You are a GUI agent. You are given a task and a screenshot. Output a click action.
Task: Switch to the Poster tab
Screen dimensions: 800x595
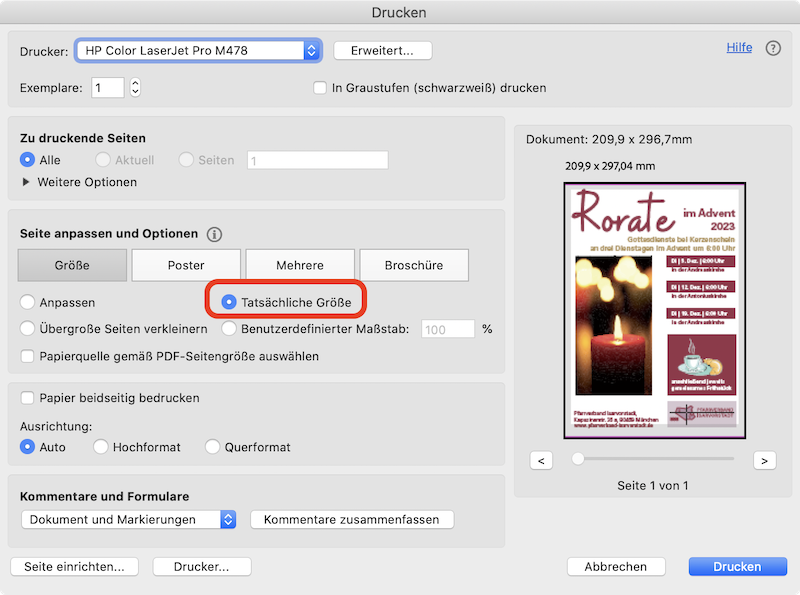pos(186,266)
